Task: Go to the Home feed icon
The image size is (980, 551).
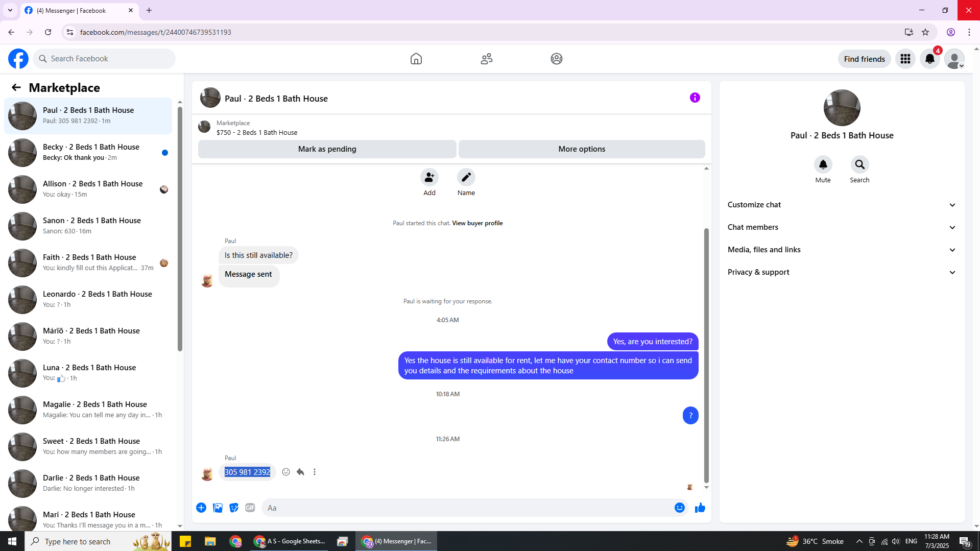Action: (x=416, y=59)
